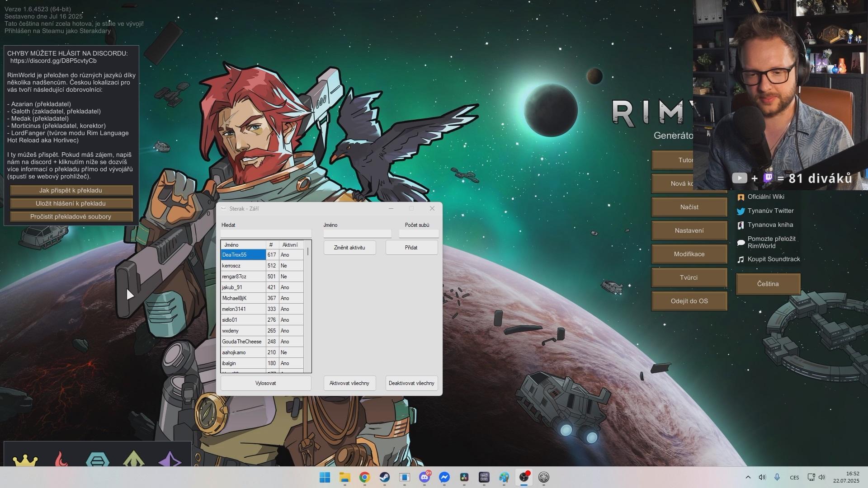This screenshot has height=488, width=868.
Task: Switch to OBS Studio in the taskbar
Action: 524,477
